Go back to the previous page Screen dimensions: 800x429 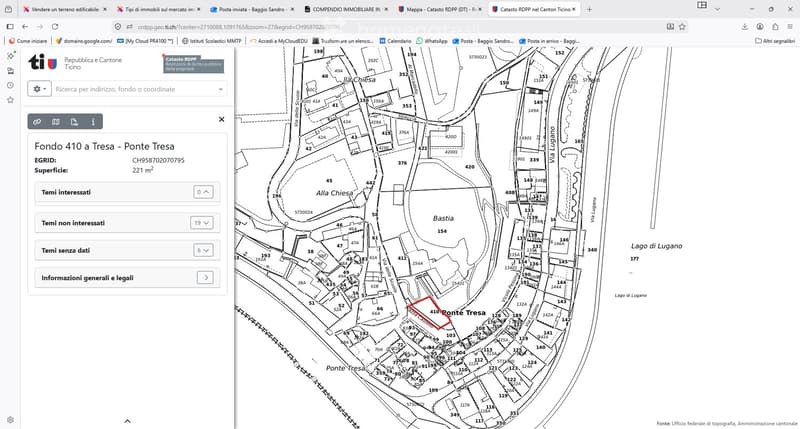(x=25, y=27)
